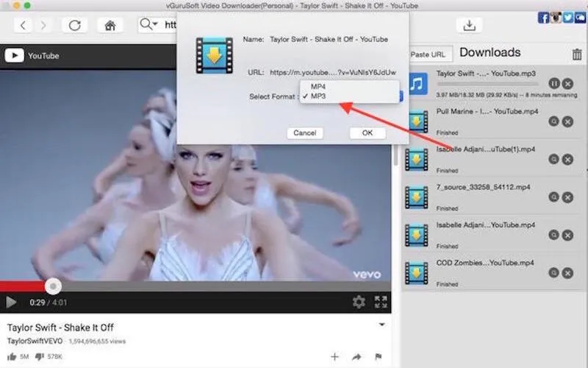This screenshot has height=368, width=588.
Task: Reveal Isabelle Adjani YouTube.mp4 with magnifier
Action: click(554, 235)
